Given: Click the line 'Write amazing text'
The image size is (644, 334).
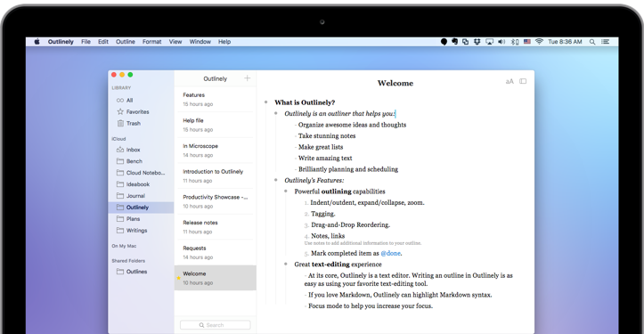Looking at the screenshot, I should pyautogui.click(x=325, y=159).
